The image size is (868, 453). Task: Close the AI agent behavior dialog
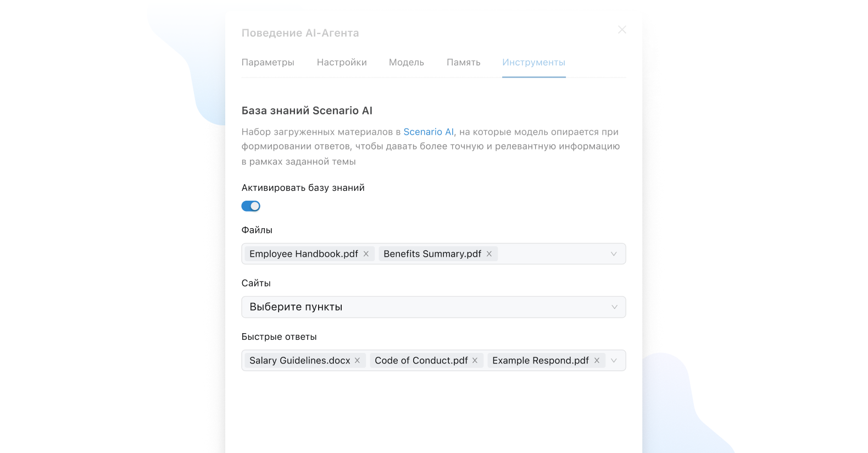click(x=622, y=30)
